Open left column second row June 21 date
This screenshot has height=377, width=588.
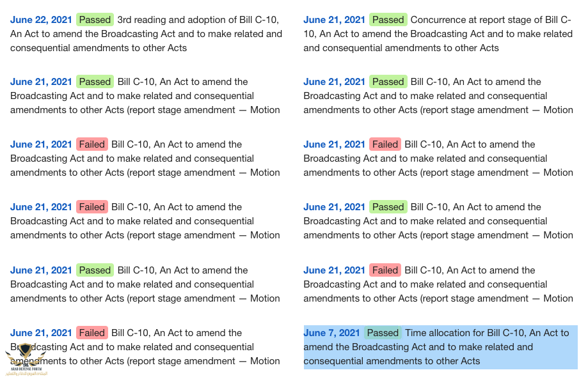pos(41,82)
